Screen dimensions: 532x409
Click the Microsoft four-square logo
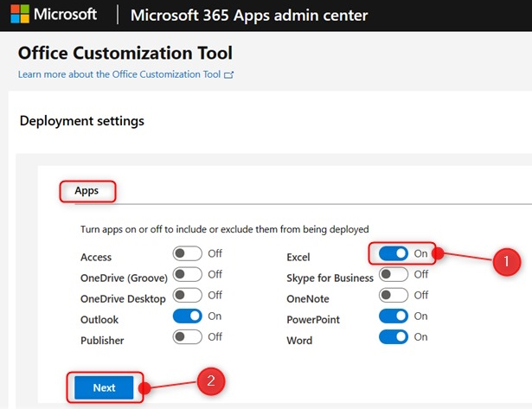click(x=20, y=14)
